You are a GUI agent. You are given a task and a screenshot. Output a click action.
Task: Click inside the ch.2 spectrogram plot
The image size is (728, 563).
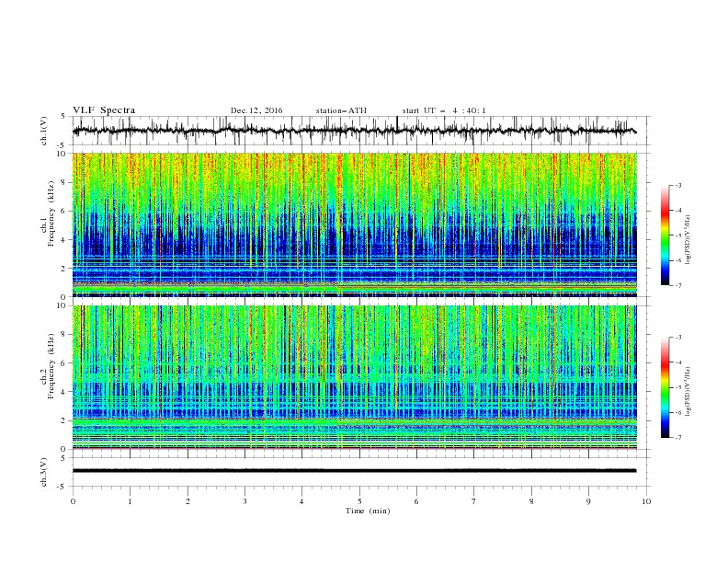tap(354, 377)
